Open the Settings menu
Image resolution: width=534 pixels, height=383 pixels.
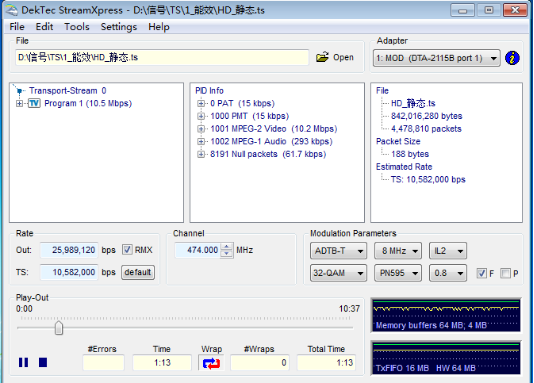(119, 27)
